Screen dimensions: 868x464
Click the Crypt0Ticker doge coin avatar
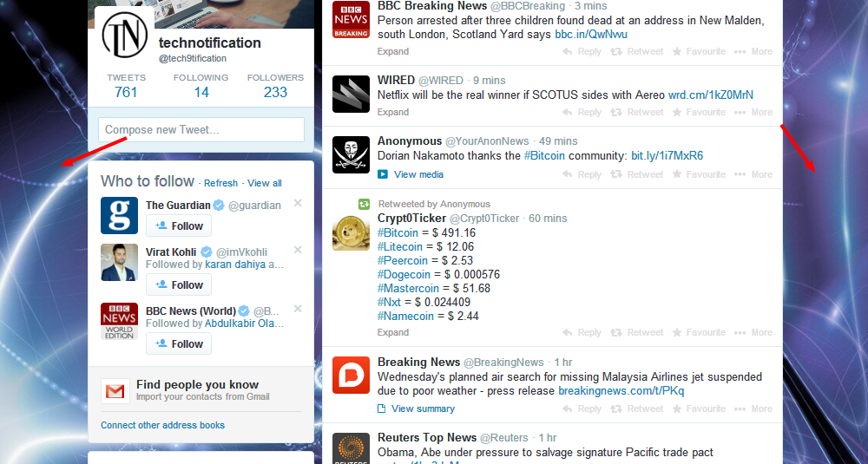click(351, 232)
